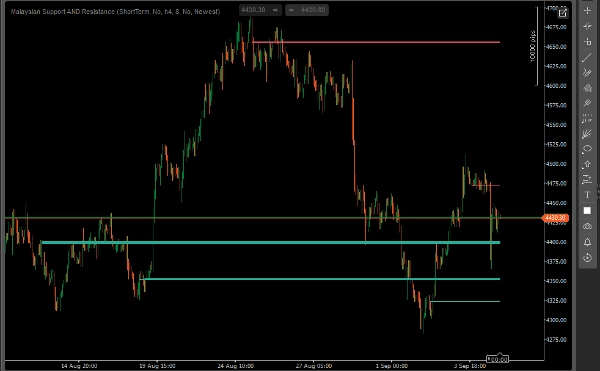Select the arrow marker tool
This screenshot has height=371, width=600.
click(x=587, y=164)
